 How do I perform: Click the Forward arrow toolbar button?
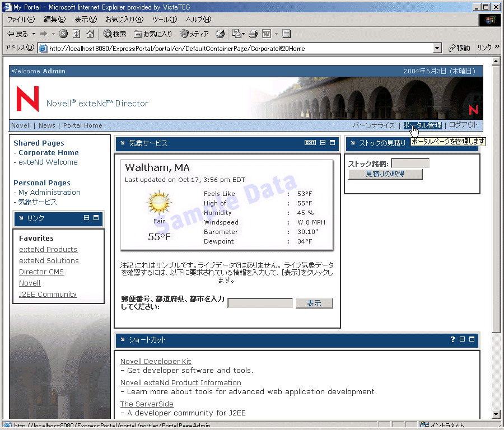tap(44, 34)
